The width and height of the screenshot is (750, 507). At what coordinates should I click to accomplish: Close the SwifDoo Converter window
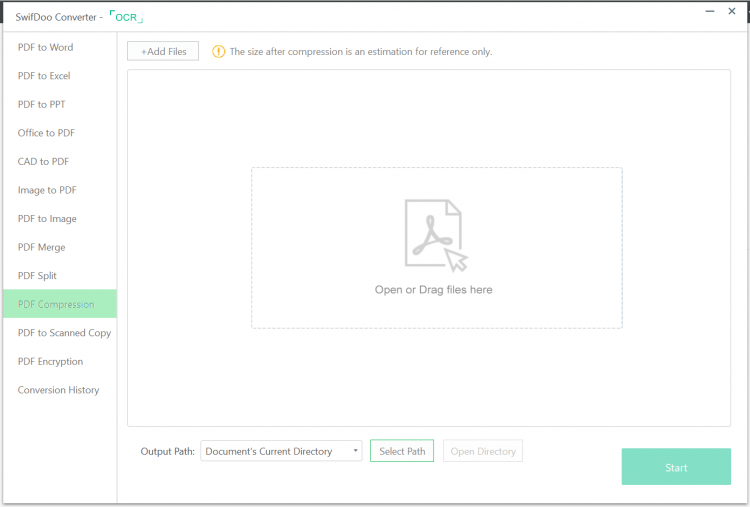click(x=732, y=11)
